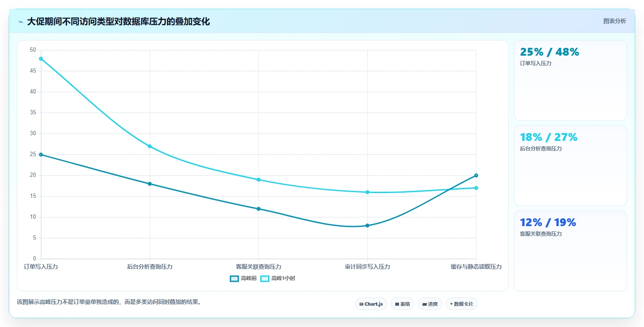This screenshot has width=644, height=327.
Task: Click the x-axis label 客服关联查询压力
Action: [x=258, y=267]
